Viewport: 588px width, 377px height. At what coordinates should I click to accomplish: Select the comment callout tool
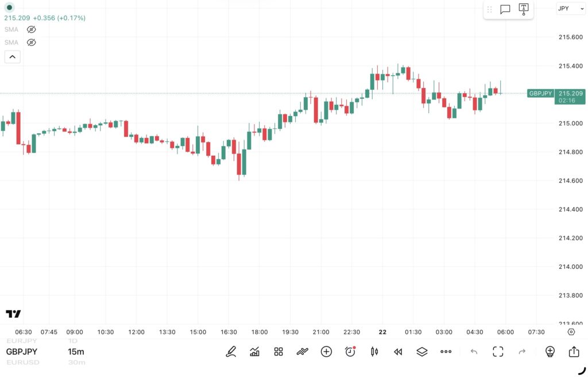[505, 9]
